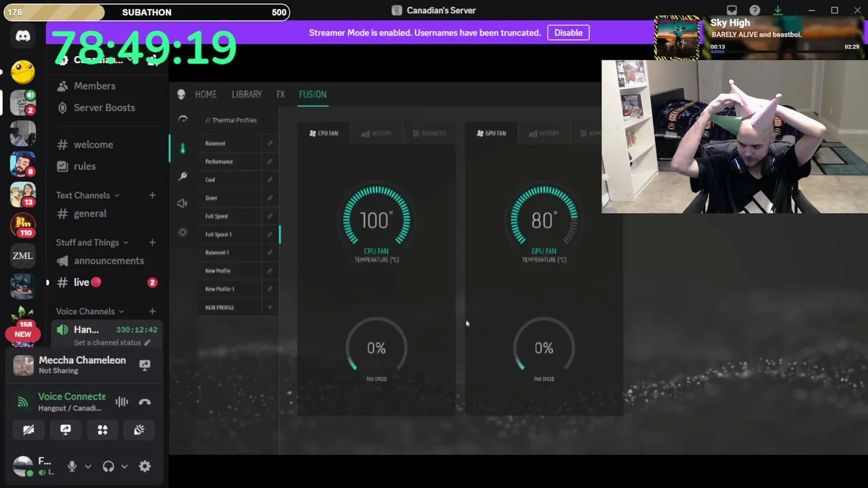Edit the Performance profile pencil icon
Image resolution: width=868 pixels, height=488 pixels.
pos(270,161)
